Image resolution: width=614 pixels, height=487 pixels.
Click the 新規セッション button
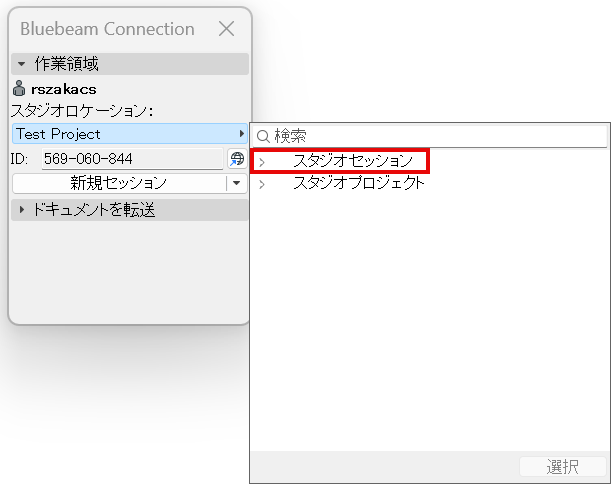119,183
